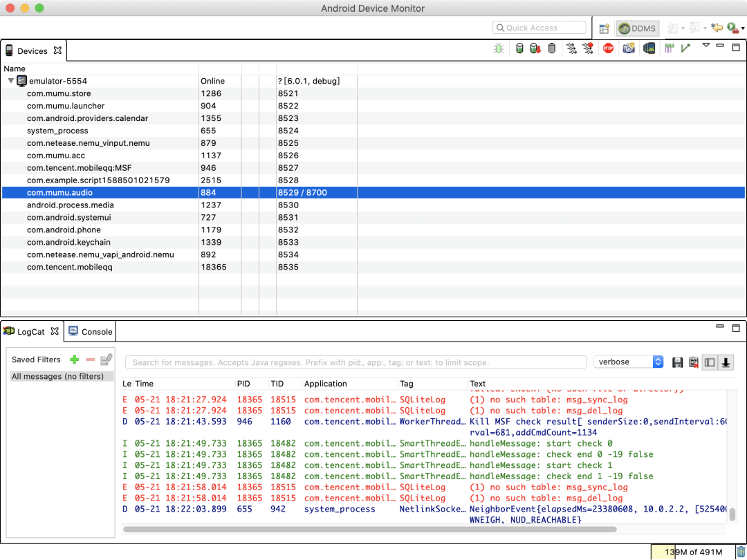Toggle scroll lock for logcat output
747x560 pixels.
click(x=726, y=362)
